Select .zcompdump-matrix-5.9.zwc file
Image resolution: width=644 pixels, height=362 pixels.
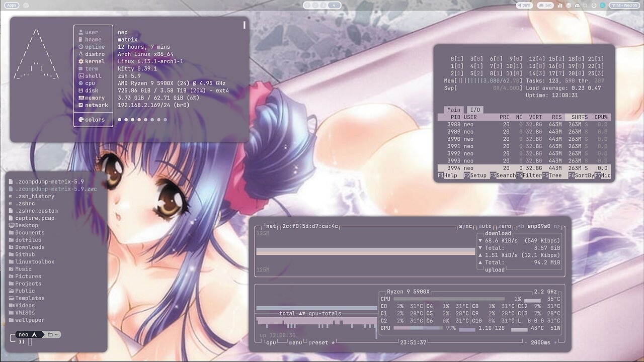click(x=56, y=189)
